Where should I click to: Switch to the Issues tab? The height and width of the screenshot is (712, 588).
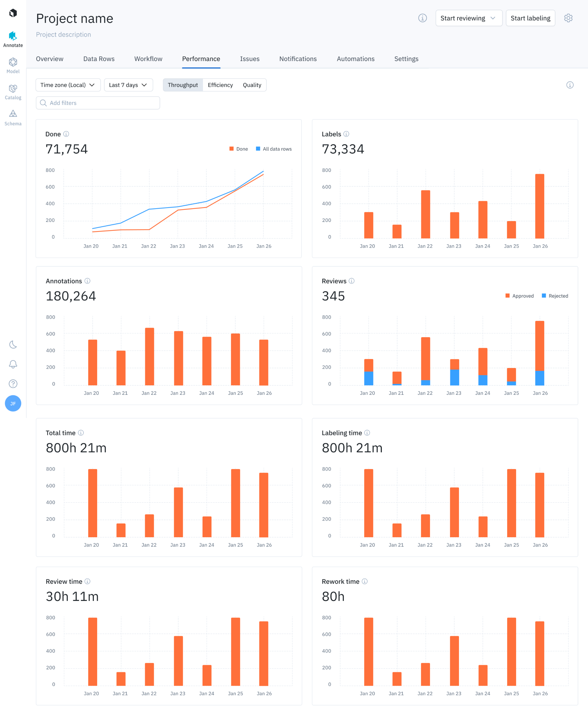click(x=250, y=59)
